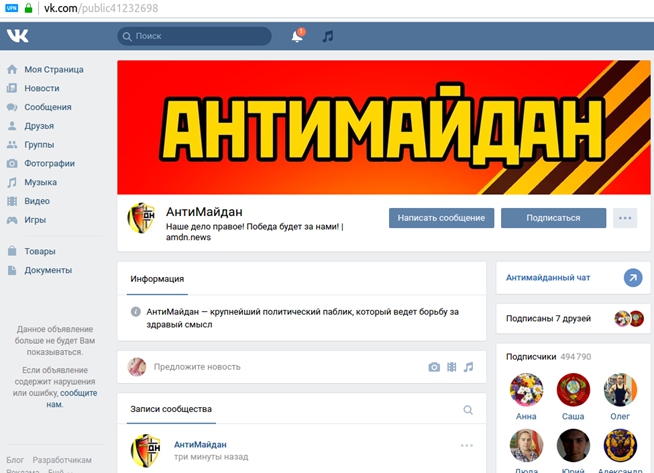
Task: Click the Разработчикам footer link
Action: click(x=62, y=460)
